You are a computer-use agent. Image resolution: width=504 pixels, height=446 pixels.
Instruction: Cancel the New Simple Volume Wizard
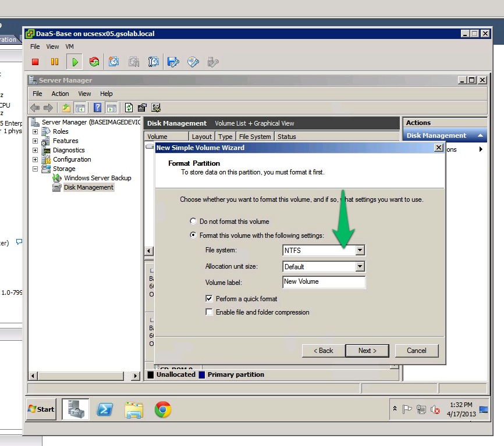[417, 351]
